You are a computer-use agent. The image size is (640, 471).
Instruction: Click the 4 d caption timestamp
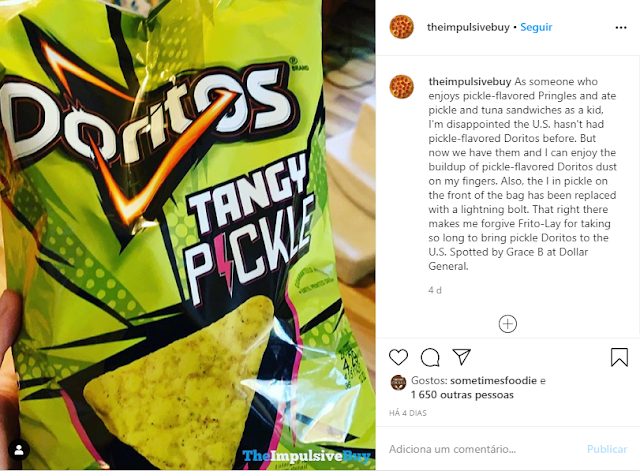(x=435, y=290)
